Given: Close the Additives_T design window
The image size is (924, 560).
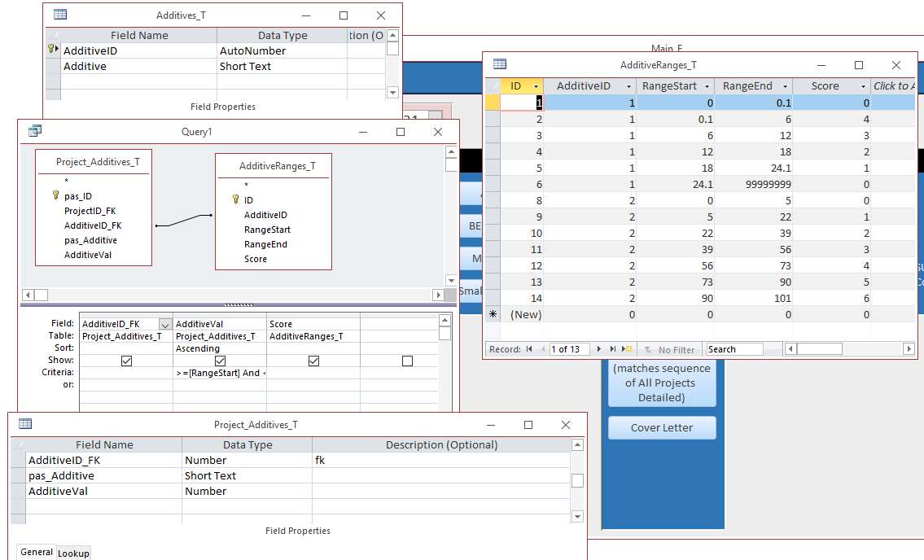Looking at the screenshot, I should (381, 15).
